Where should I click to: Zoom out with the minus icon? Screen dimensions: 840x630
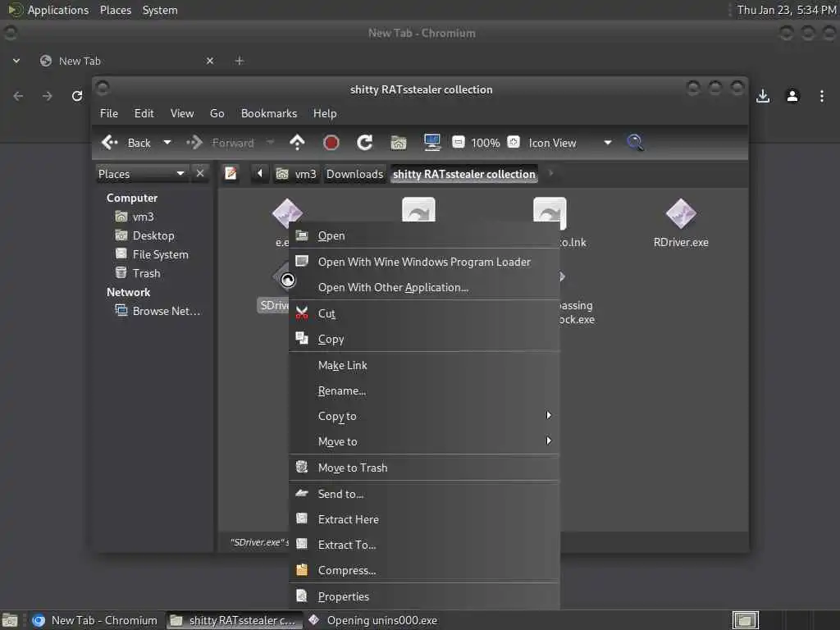458,143
